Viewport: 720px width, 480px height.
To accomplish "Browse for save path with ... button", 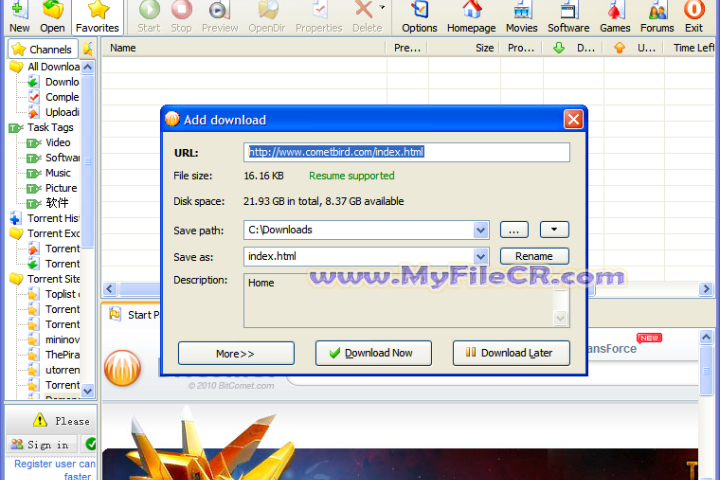I will click(514, 230).
